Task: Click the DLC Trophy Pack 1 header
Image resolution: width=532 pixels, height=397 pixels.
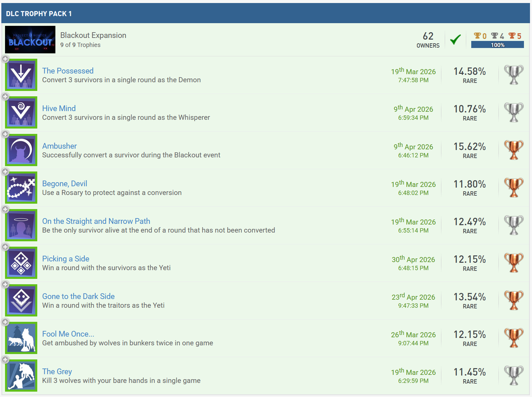Action: [x=39, y=14]
